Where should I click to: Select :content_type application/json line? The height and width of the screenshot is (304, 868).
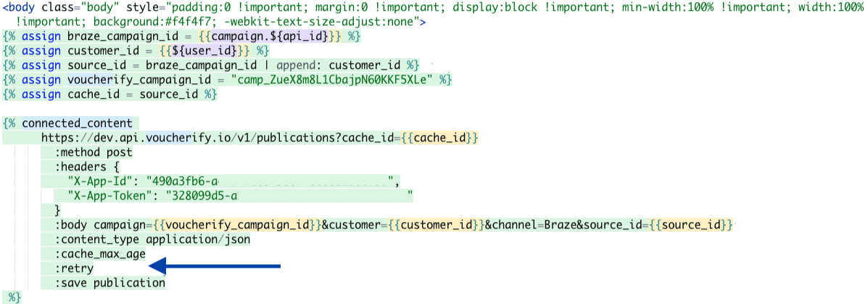tap(152, 239)
